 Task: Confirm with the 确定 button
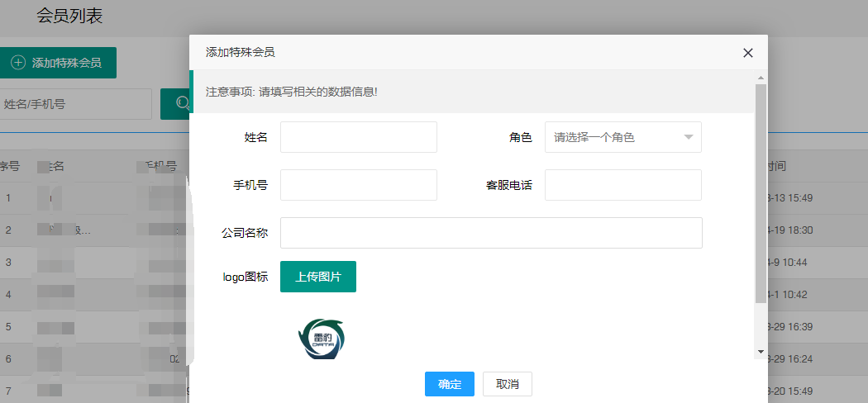pos(450,384)
